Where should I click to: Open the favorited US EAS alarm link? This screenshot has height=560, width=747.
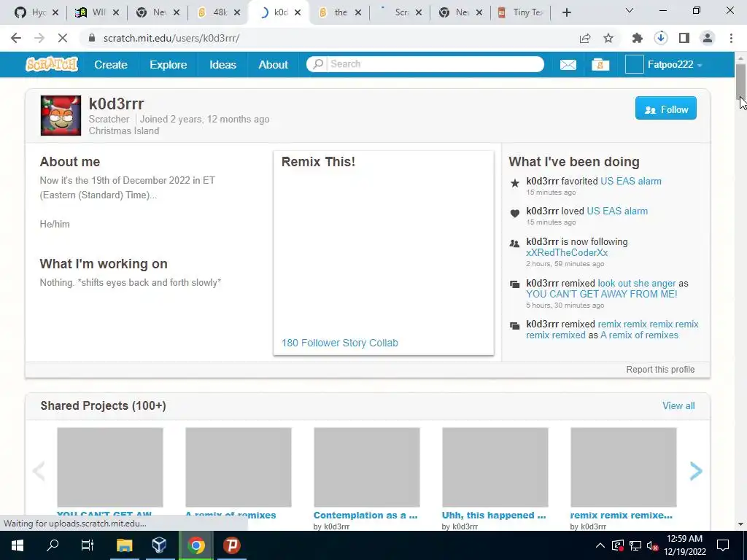[x=631, y=181]
